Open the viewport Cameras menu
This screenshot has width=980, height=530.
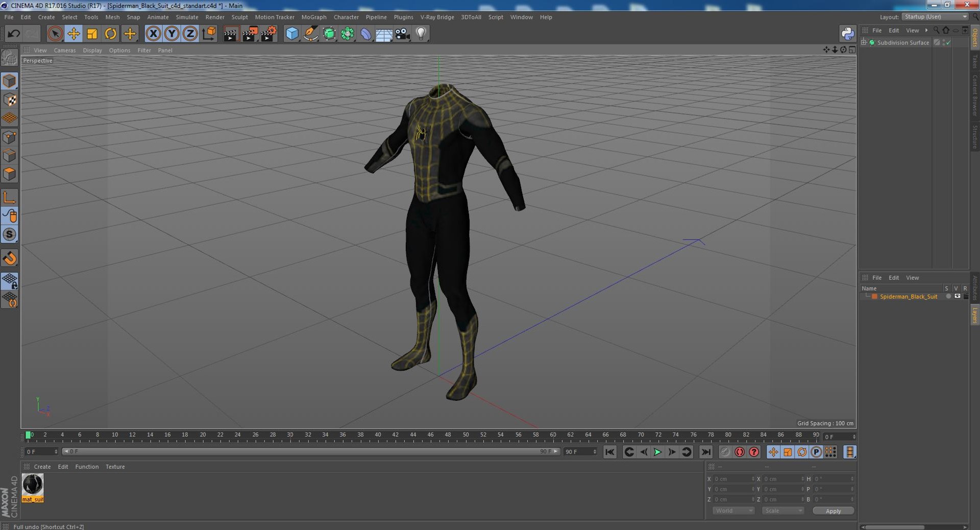[x=65, y=50]
